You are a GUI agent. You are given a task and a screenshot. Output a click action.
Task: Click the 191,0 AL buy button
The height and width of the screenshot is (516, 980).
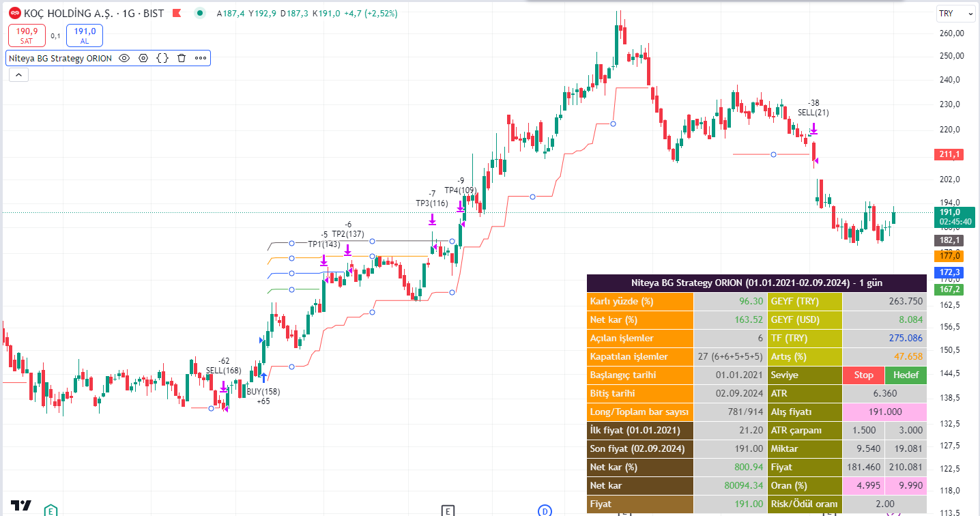tap(85, 35)
